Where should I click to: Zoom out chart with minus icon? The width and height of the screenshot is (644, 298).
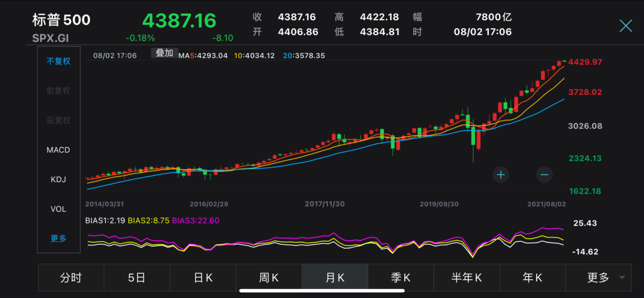[x=544, y=175]
